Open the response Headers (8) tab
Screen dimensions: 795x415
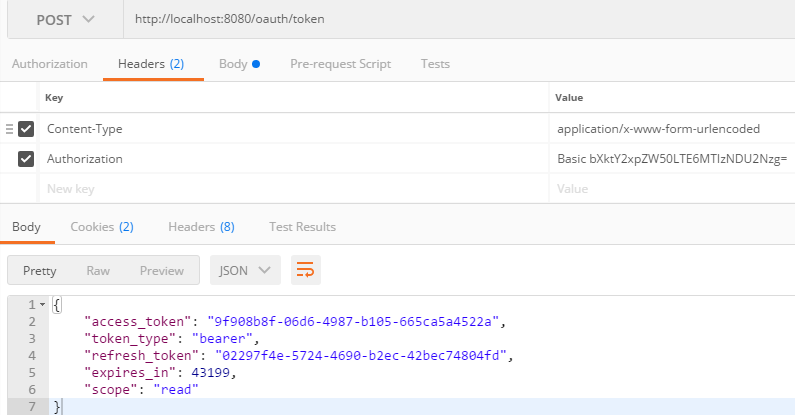pos(201,227)
